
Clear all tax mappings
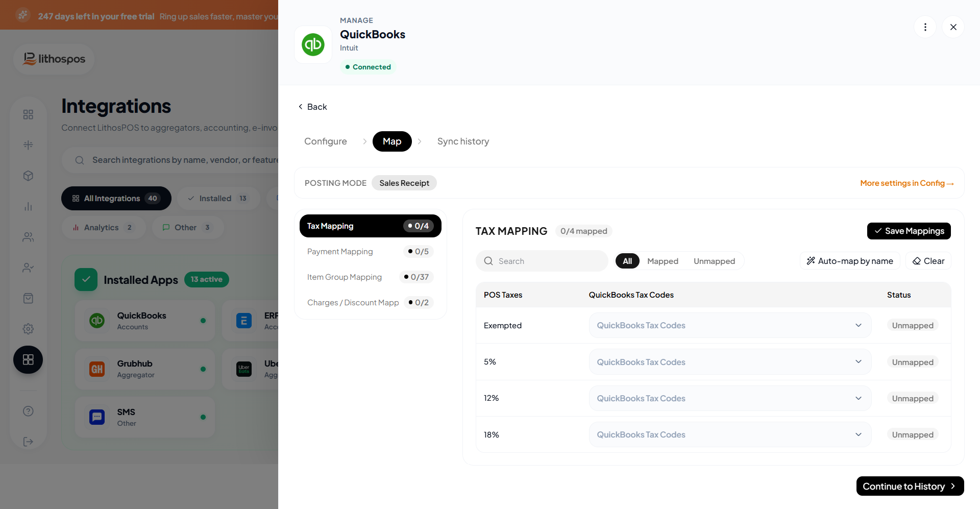point(928,261)
